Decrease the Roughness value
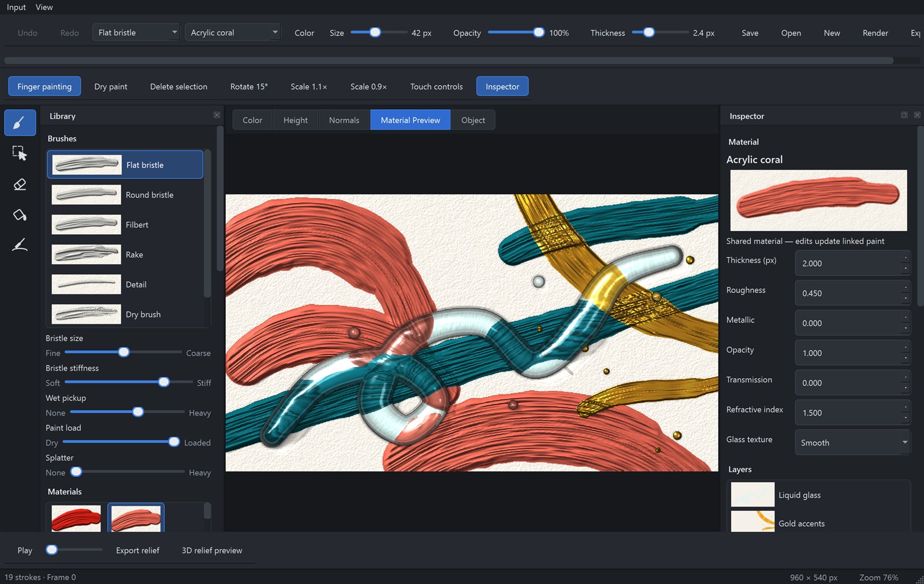Viewport: 924px width, 584px height. (906, 298)
